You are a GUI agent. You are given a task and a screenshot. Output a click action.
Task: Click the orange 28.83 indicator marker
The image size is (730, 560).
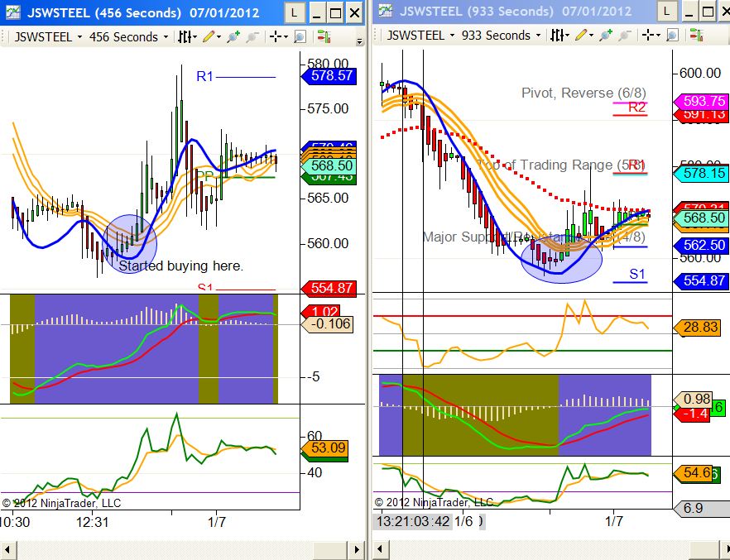pyautogui.click(x=698, y=327)
